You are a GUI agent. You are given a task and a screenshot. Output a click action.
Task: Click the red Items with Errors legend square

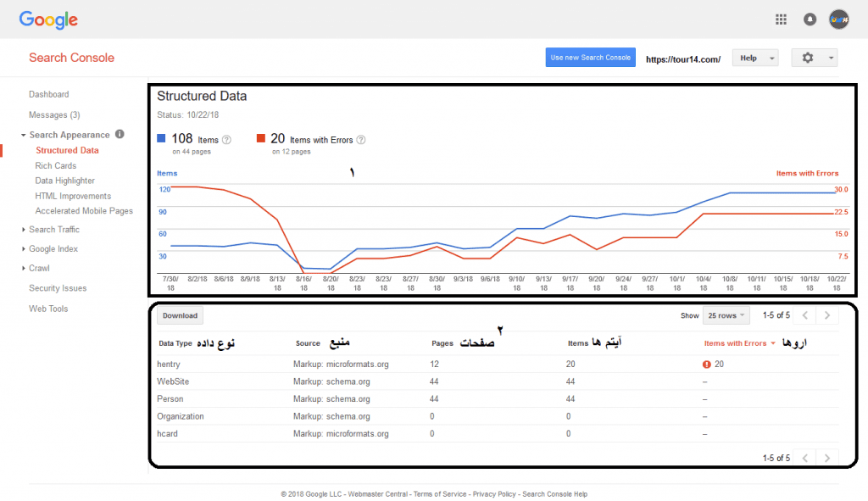point(261,138)
